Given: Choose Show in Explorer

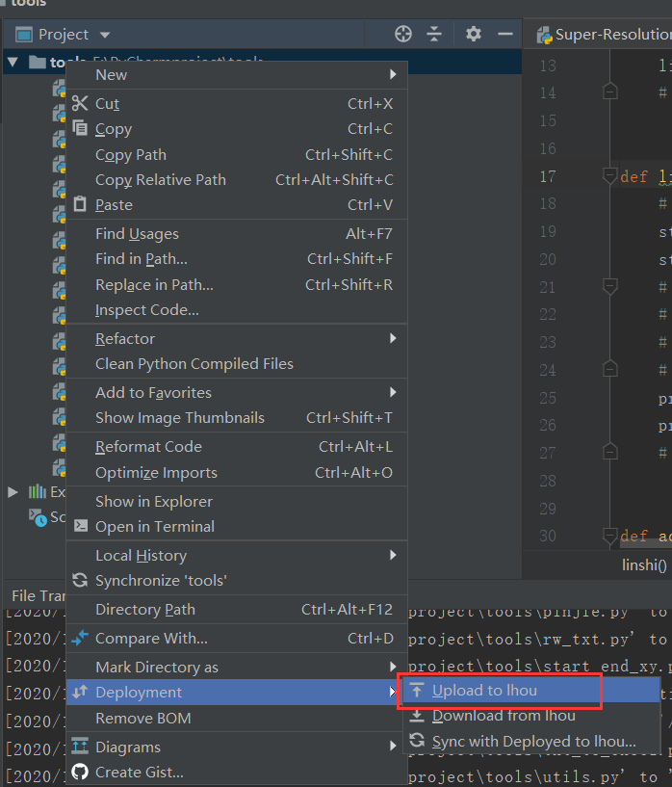Looking at the screenshot, I should click(x=237, y=502).
